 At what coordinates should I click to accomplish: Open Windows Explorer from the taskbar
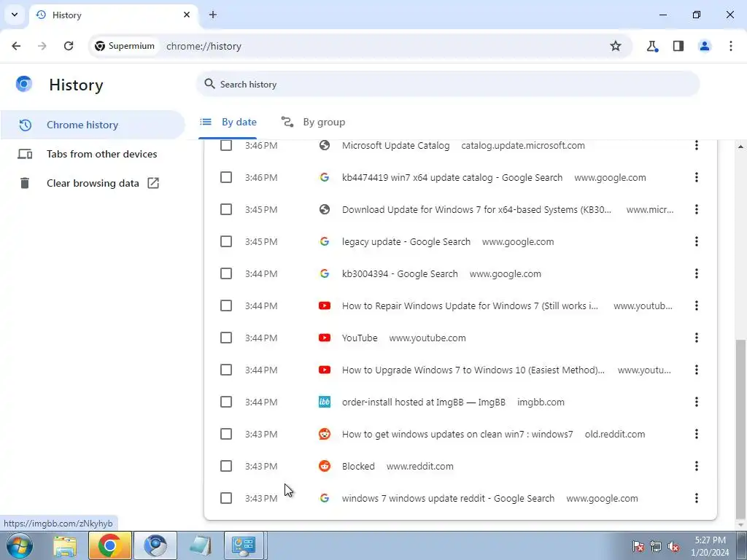(65, 545)
